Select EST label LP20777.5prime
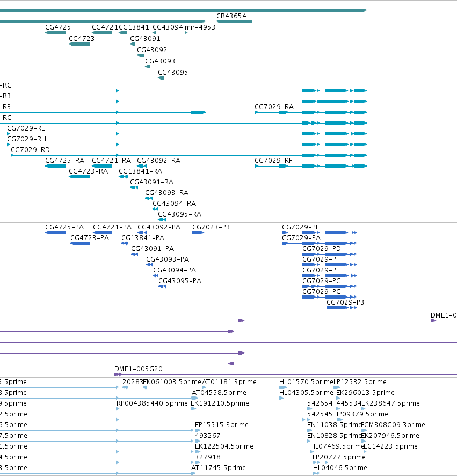The width and height of the screenshot is (457, 476). pyautogui.click(x=339, y=457)
